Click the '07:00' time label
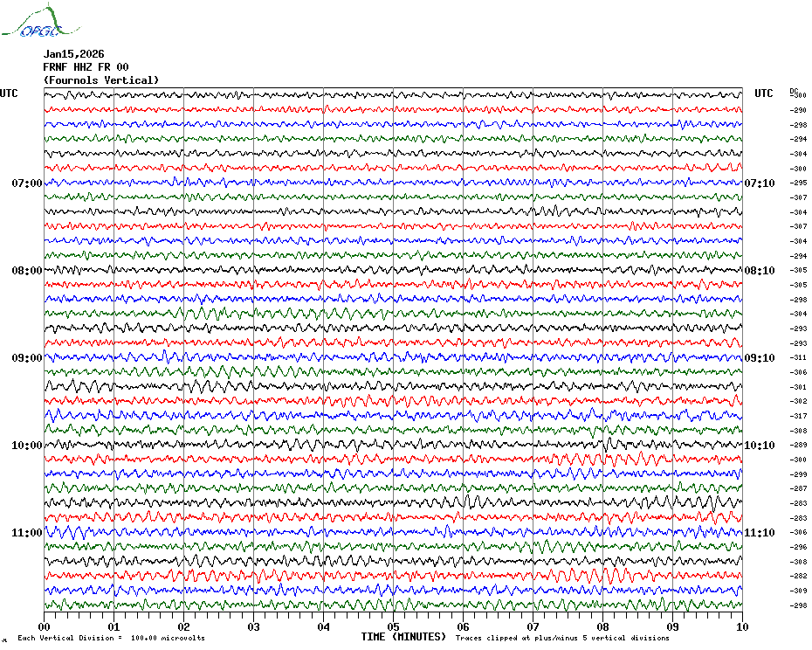The image size is (812, 650). click(27, 183)
